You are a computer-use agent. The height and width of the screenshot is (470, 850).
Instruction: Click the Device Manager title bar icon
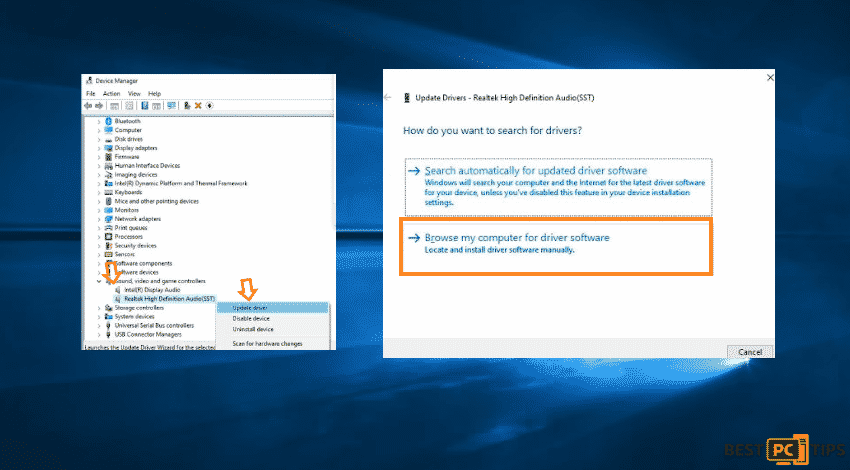(x=89, y=81)
